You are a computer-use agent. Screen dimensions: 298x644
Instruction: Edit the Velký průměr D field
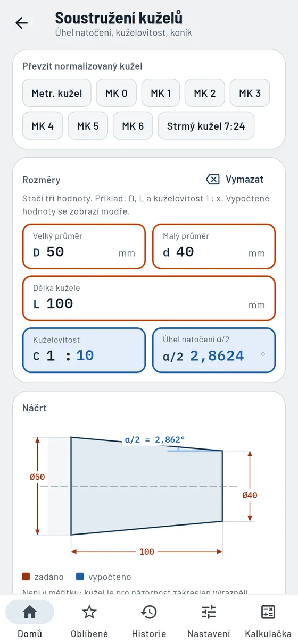coord(84,247)
